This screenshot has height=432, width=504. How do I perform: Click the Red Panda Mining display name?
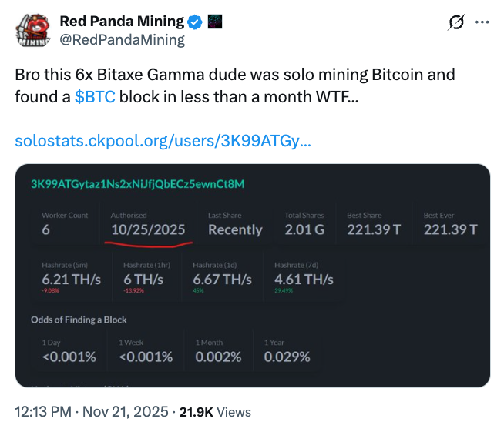coord(122,22)
